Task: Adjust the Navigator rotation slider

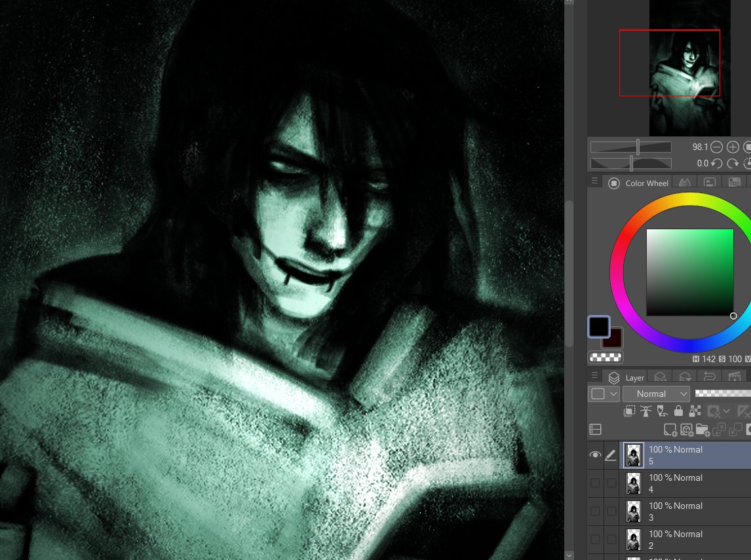Action: click(x=631, y=164)
